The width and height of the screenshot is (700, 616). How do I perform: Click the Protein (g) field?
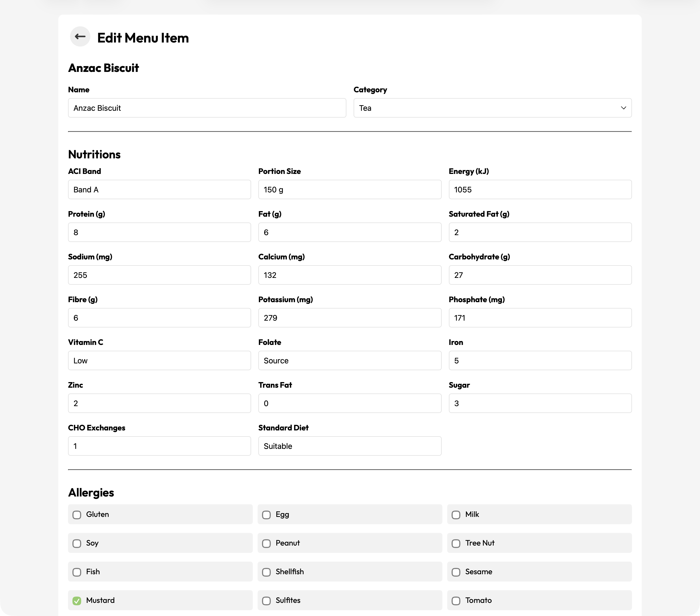pos(159,232)
